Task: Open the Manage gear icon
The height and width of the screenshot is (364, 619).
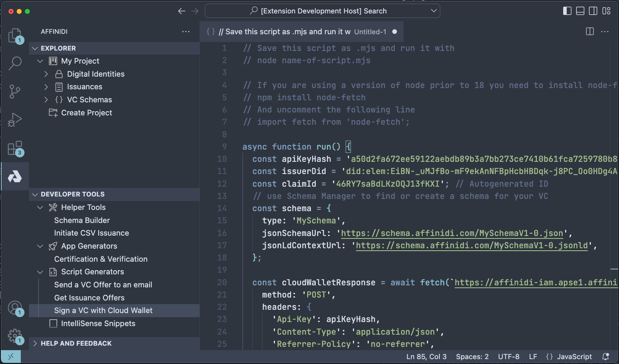Action: (15, 336)
